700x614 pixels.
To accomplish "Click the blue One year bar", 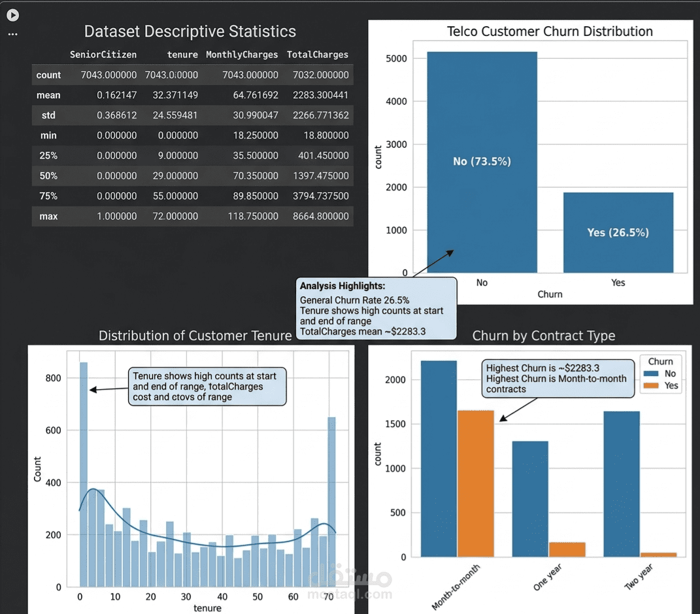I will pos(530,499).
